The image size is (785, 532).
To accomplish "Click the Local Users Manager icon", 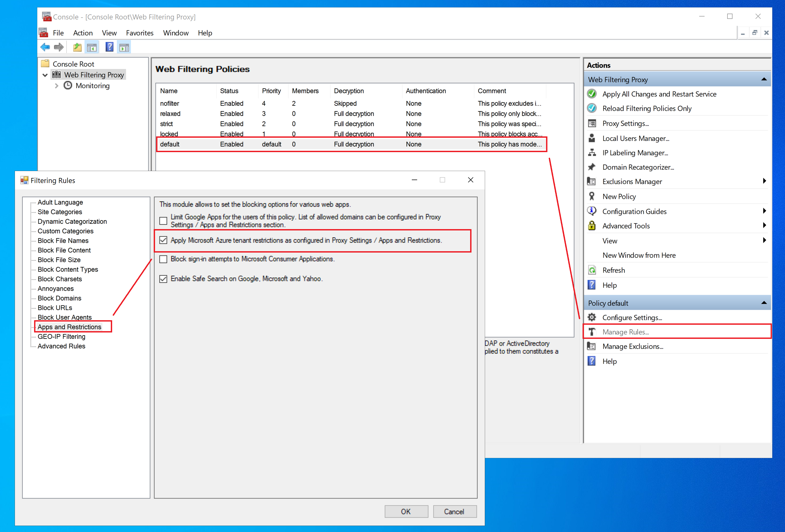I will 592,138.
